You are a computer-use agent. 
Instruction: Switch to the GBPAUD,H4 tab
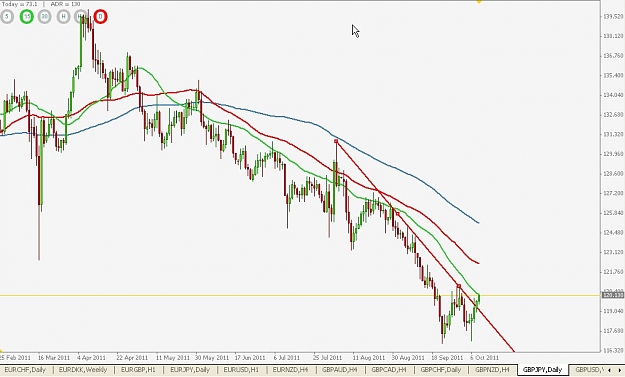pyautogui.click(x=339, y=370)
